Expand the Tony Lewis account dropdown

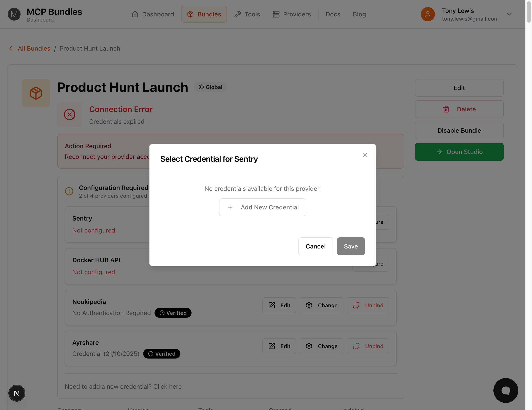click(510, 14)
